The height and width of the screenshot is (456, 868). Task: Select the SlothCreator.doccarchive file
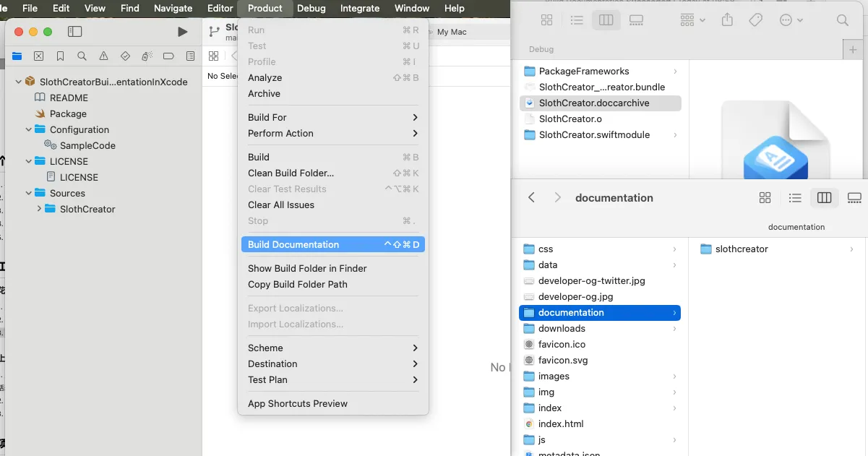tap(593, 103)
